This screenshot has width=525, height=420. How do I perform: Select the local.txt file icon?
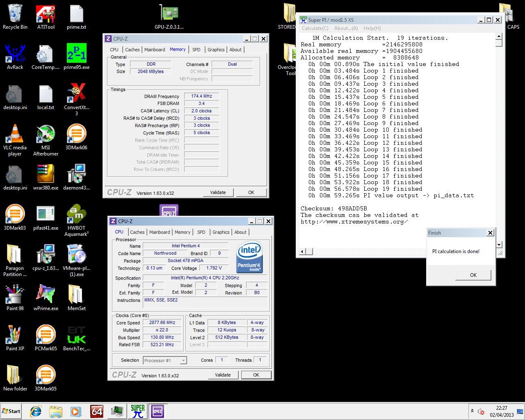pos(46,97)
